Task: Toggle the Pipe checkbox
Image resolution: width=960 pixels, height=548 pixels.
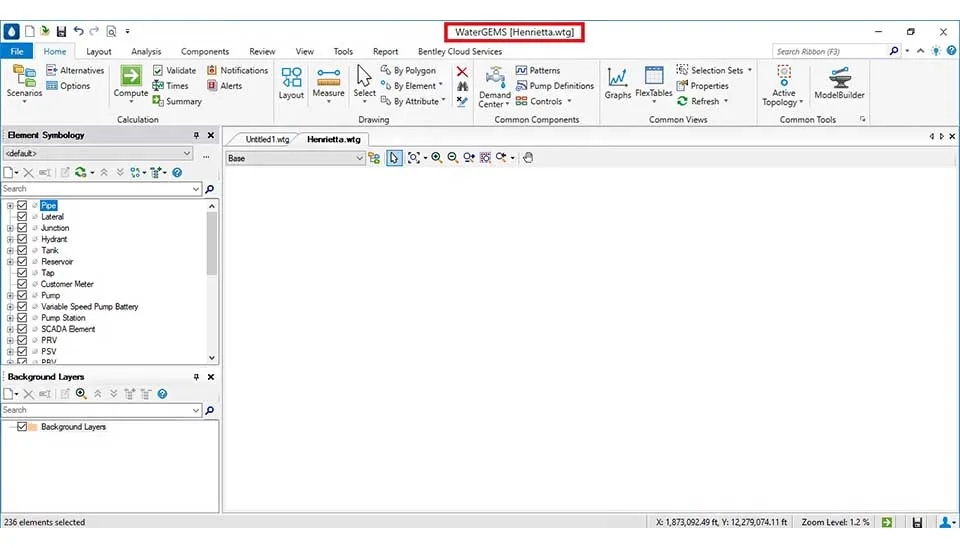Action: [x=22, y=205]
